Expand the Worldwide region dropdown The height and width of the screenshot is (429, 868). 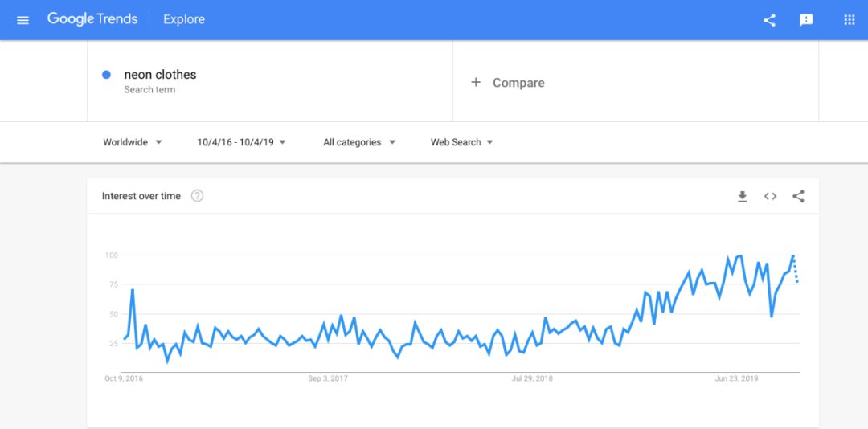[x=133, y=142]
